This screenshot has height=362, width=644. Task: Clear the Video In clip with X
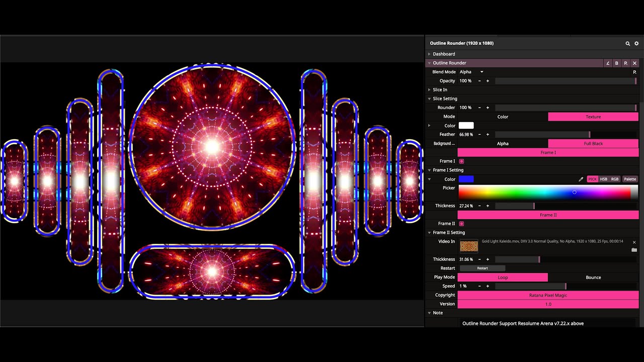point(634,242)
